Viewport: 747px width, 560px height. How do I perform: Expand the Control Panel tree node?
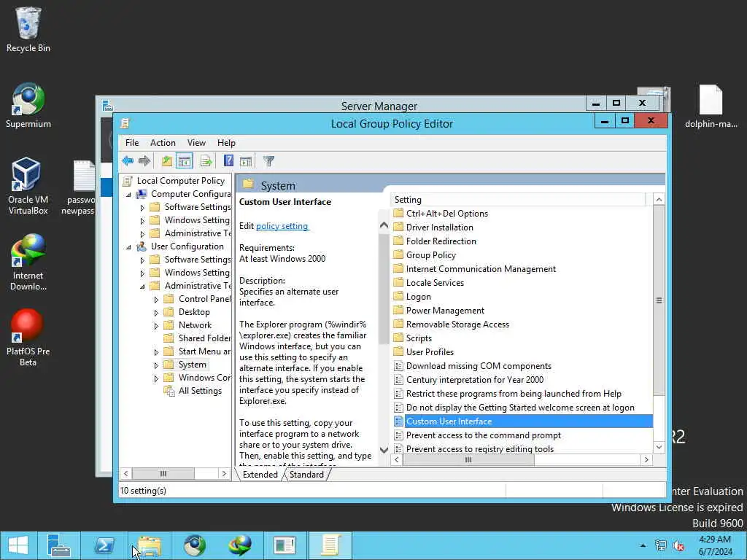click(x=156, y=300)
